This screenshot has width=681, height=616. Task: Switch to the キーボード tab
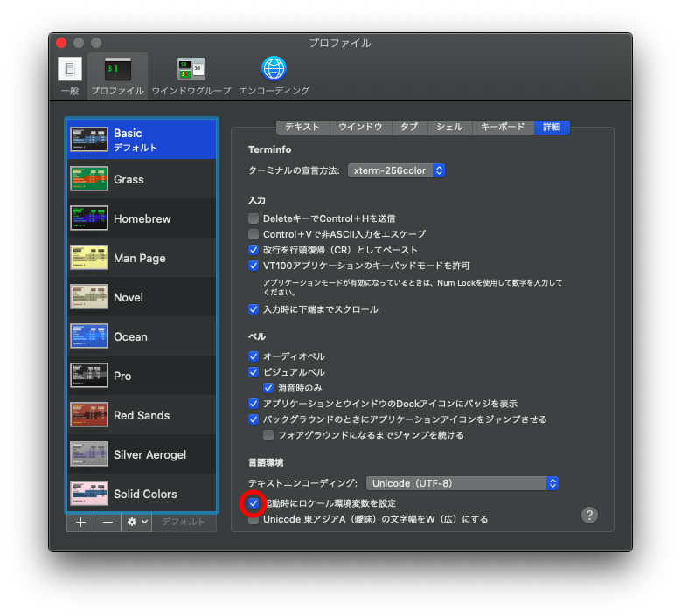(503, 127)
